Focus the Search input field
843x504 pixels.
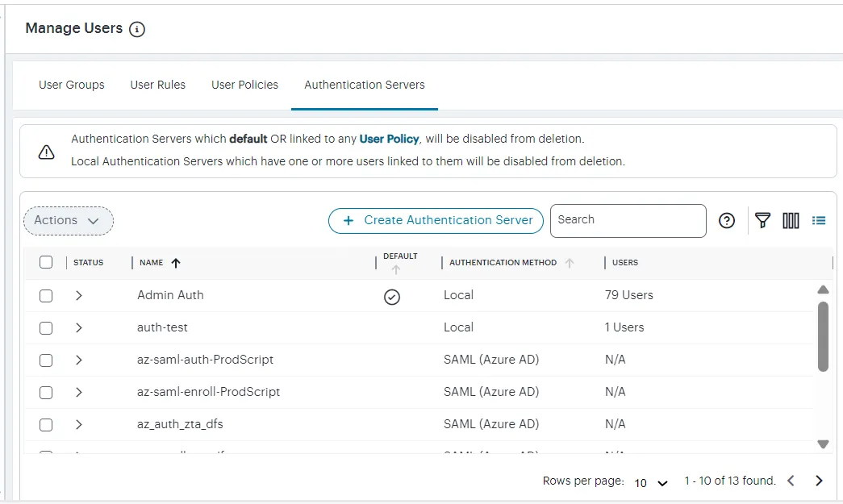[x=628, y=221]
